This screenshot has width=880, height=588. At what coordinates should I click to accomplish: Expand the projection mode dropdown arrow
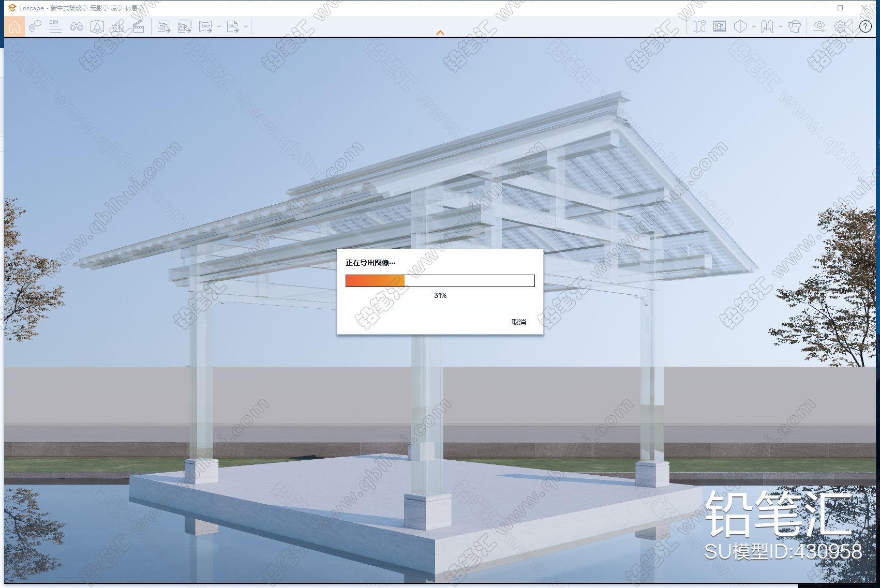tap(754, 26)
